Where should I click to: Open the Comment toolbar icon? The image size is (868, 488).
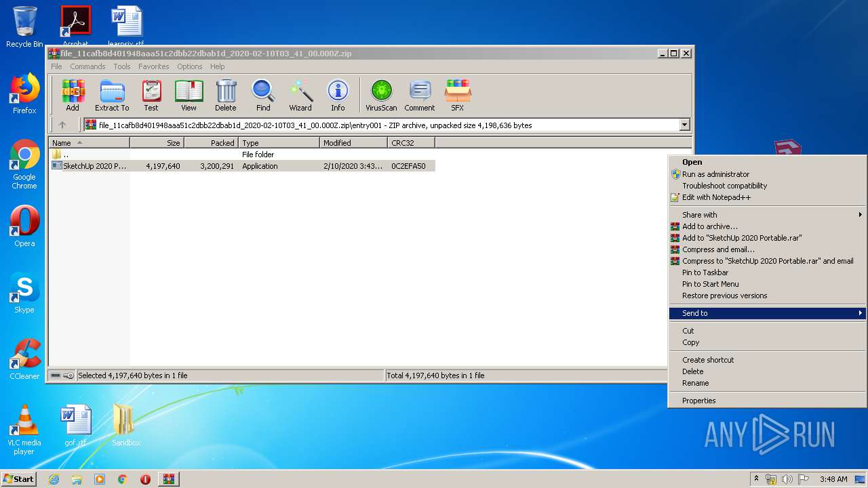[420, 96]
